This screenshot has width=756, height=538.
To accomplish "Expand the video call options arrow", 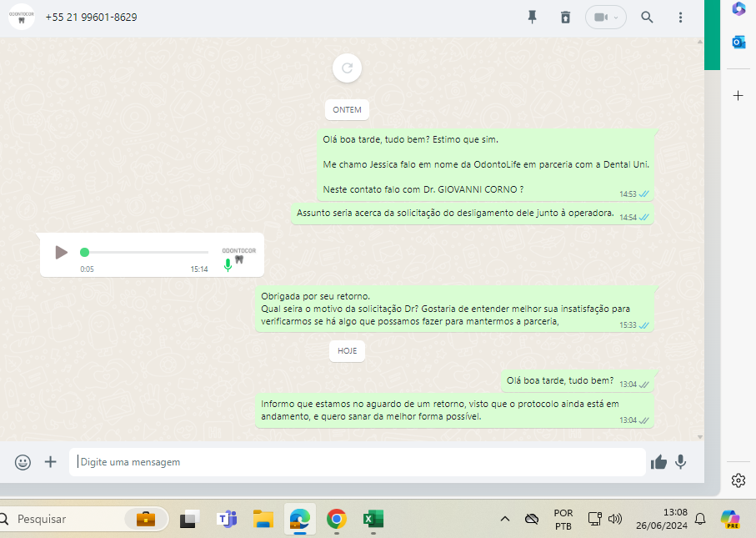I will (x=616, y=18).
